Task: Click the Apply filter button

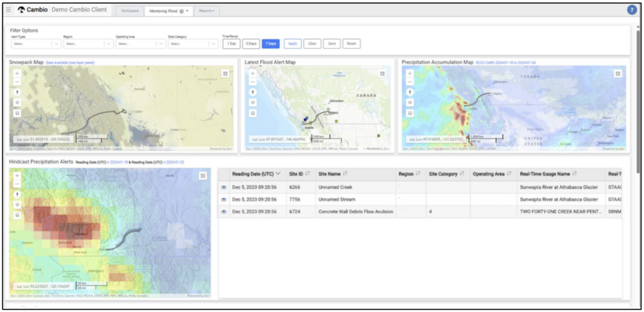Action: [293, 43]
